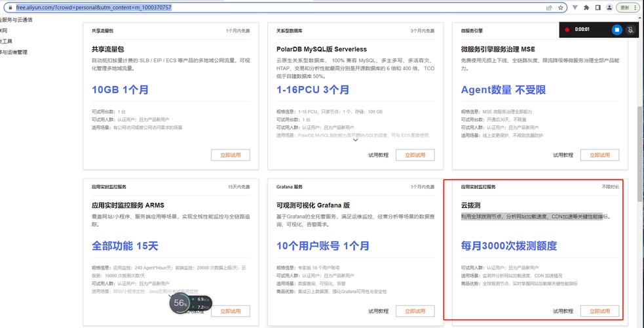
Task: Expand PolarDB card details chevron
Action: coord(356,140)
